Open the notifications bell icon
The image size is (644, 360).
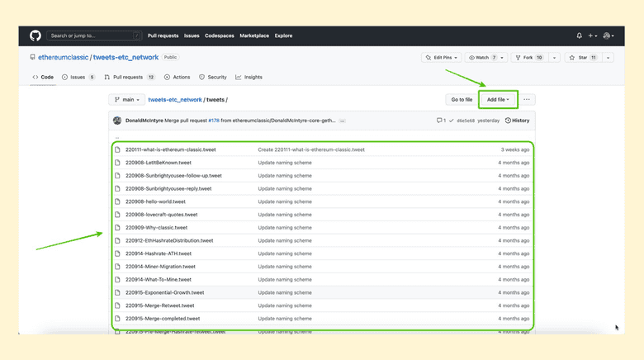pyautogui.click(x=579, y=36)
